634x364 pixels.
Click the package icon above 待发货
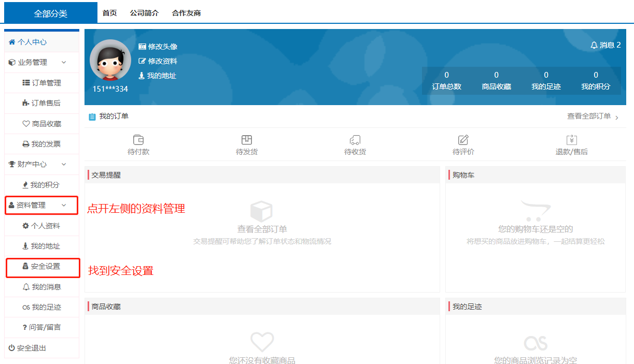[x=247, y=140]
